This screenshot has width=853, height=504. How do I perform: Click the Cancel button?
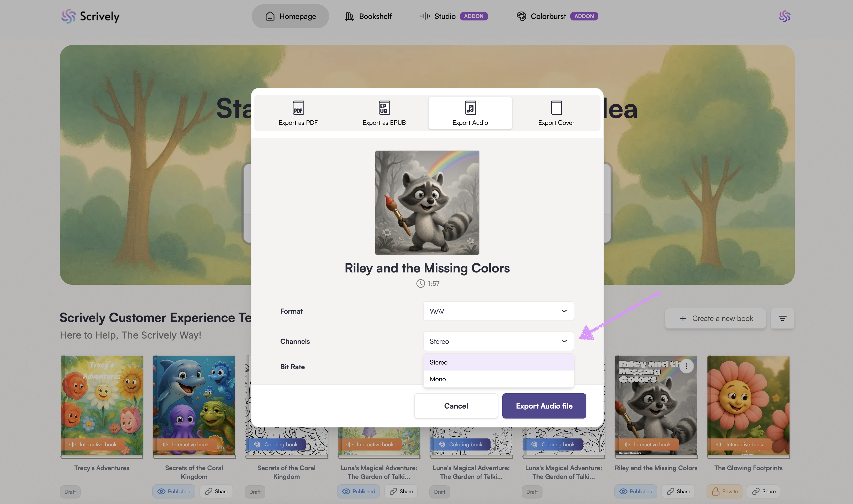click(x=456, y=406)
